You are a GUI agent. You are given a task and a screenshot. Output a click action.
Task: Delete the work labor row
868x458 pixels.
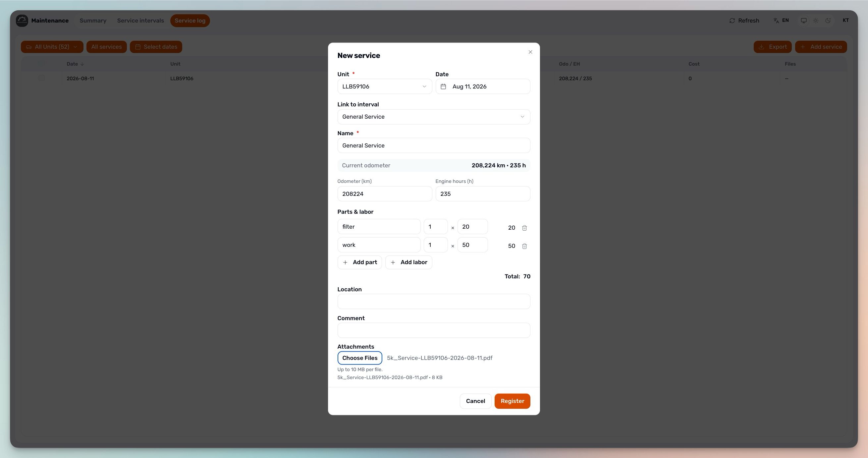(x=524, y=246)
